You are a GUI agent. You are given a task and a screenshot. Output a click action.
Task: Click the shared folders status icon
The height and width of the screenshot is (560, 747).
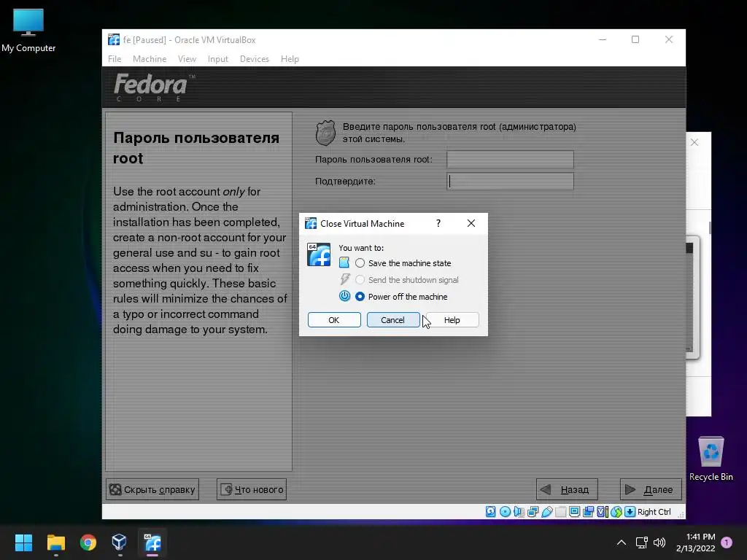(x=561, y=512)
